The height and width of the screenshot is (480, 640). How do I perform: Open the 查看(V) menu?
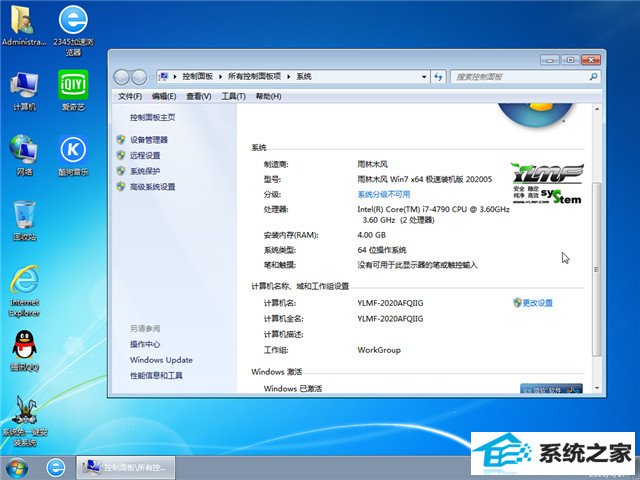[x=199, y=96]
